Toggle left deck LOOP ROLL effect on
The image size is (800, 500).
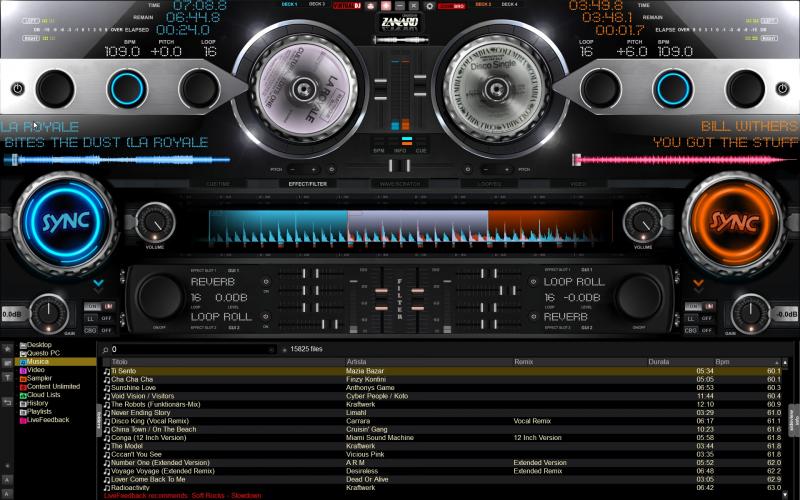click(x=266, y=316)
